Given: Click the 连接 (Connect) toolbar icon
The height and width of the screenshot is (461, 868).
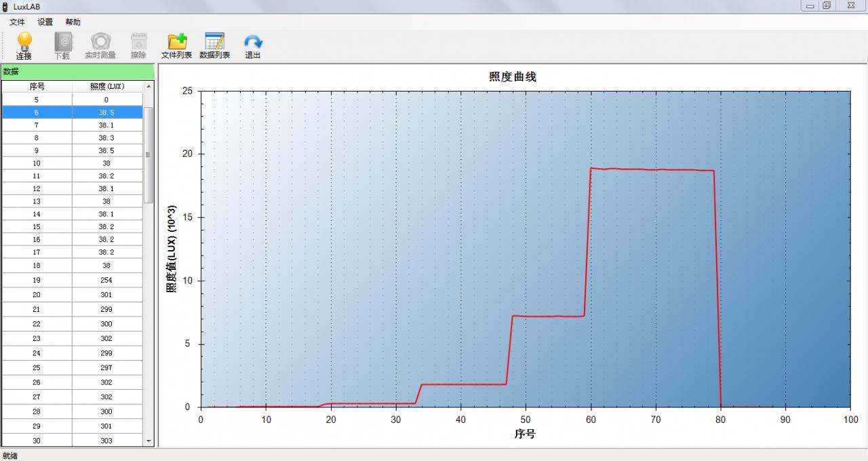Looking at the screenshot, I should (24, 44).
